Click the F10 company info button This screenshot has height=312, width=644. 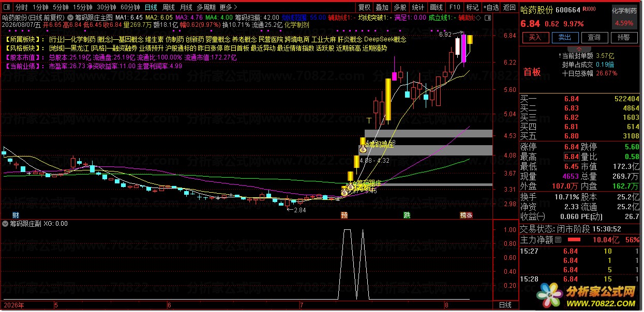tap(455, 8)
